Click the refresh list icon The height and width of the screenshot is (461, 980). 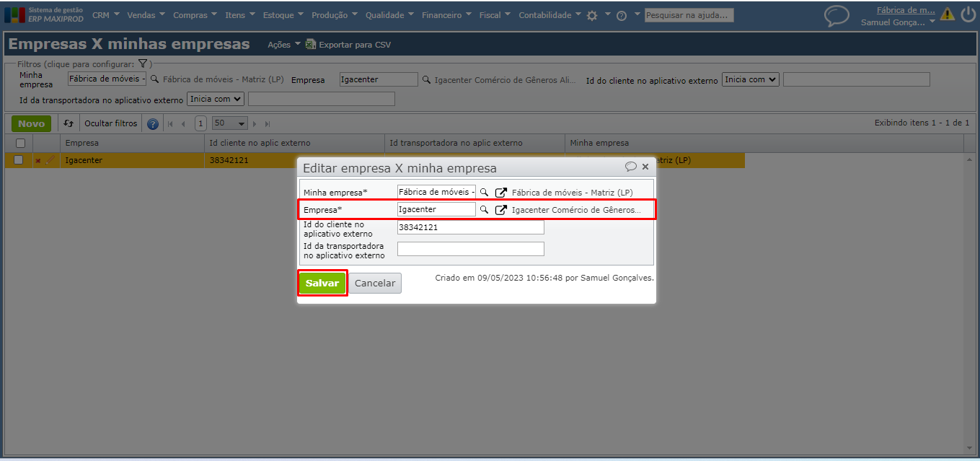pyautogui.click(x=69, y=123)
